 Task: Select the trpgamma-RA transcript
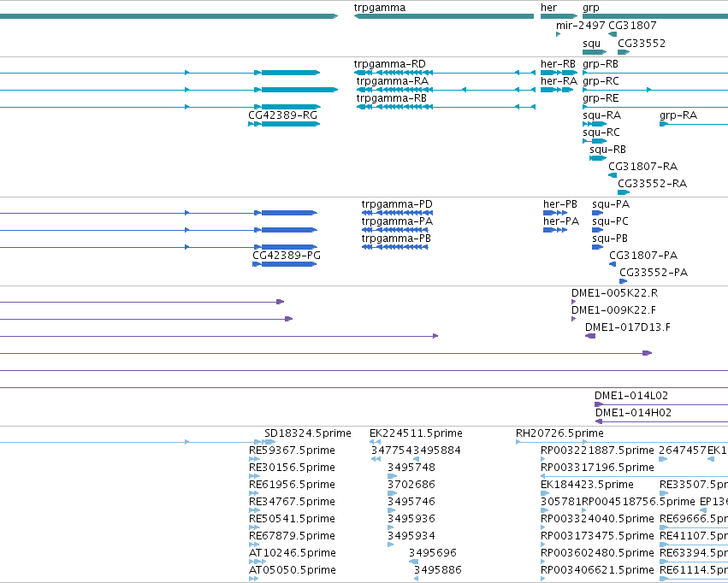pos(446,90)
